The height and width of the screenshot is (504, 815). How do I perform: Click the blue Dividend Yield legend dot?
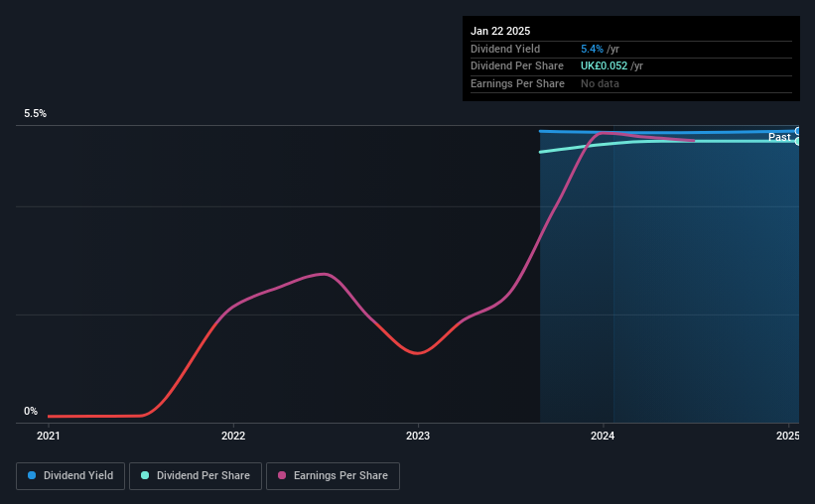coord(32,475)
